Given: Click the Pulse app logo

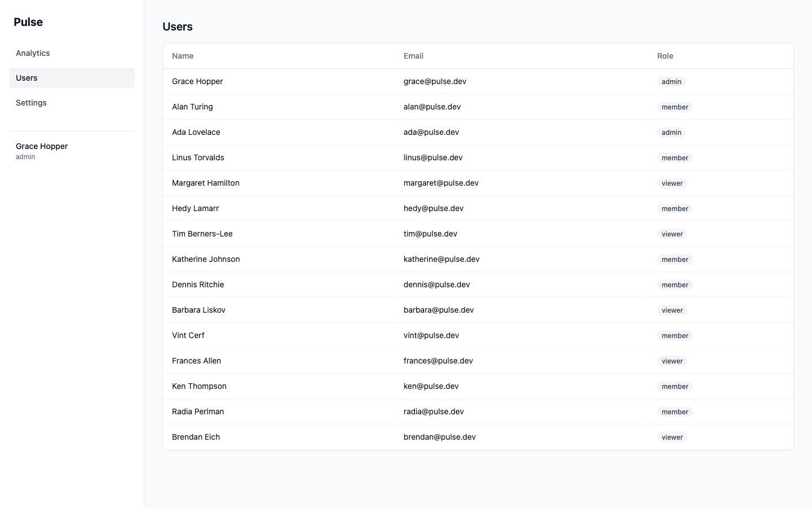Looking at the screenshot, I should point(28,22).
